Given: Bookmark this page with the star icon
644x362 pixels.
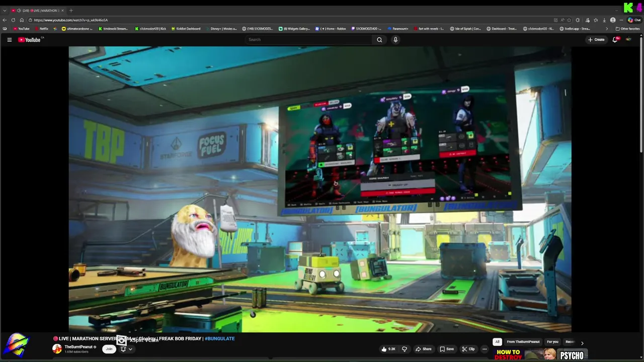Looking at the screenshot, I should (569, 20).
